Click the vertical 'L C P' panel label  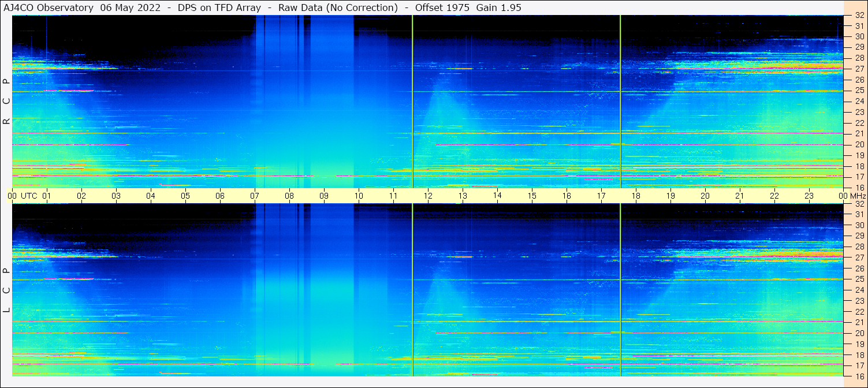coord(7,290)
